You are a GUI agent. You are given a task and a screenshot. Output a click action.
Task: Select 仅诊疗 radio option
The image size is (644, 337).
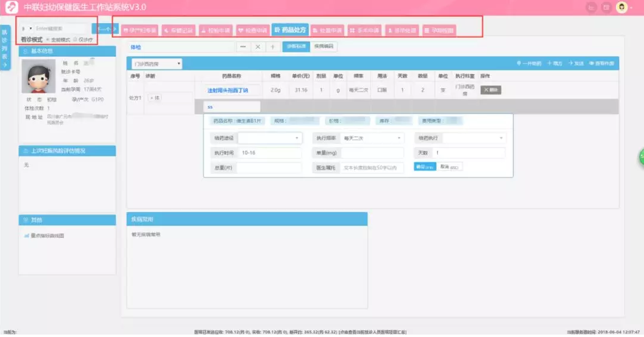pos(75,39)
